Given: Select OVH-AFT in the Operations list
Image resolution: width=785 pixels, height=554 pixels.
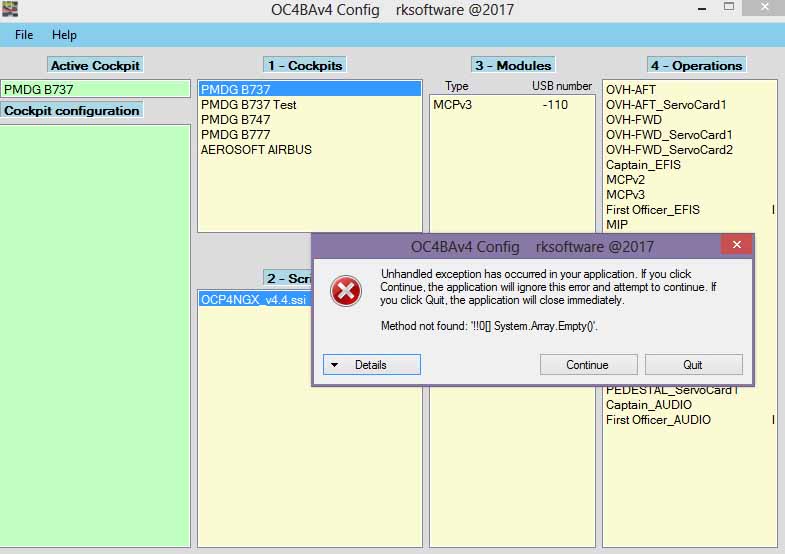Looking at the screenshot, I should coord(634,90).
